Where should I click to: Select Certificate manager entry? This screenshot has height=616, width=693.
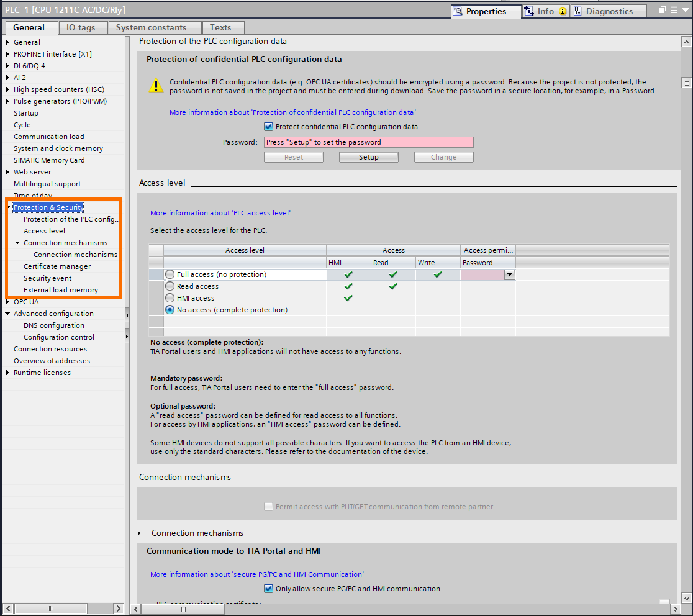tap(57, 266)
